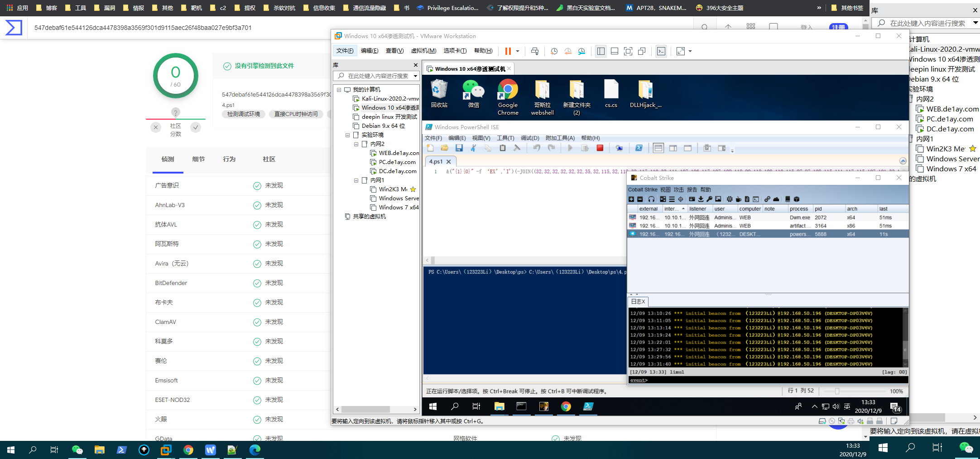Switch to the 细节 tab on the scan page

pyautogui.click(x=198, y=159)
